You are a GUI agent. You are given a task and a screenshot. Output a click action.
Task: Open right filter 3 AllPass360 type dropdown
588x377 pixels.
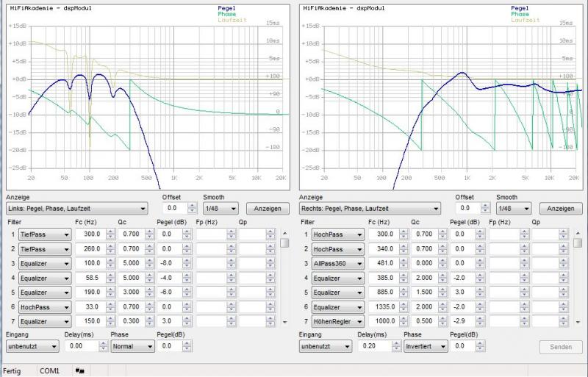(337, 263)
